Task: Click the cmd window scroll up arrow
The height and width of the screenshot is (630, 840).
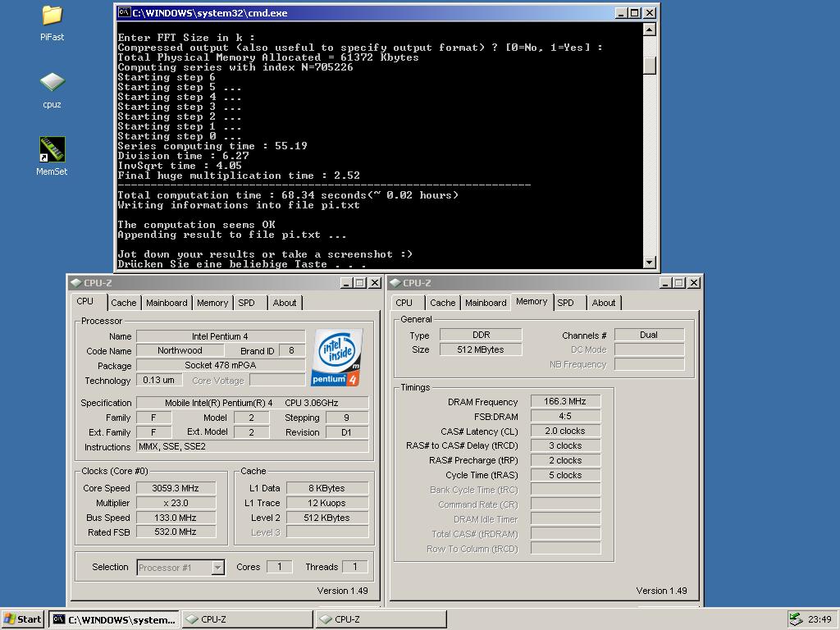Action: click(x=650, y=30)
